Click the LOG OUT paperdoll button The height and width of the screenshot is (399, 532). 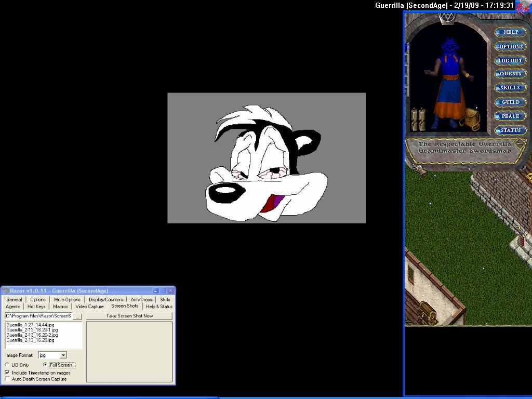point(510,60)
